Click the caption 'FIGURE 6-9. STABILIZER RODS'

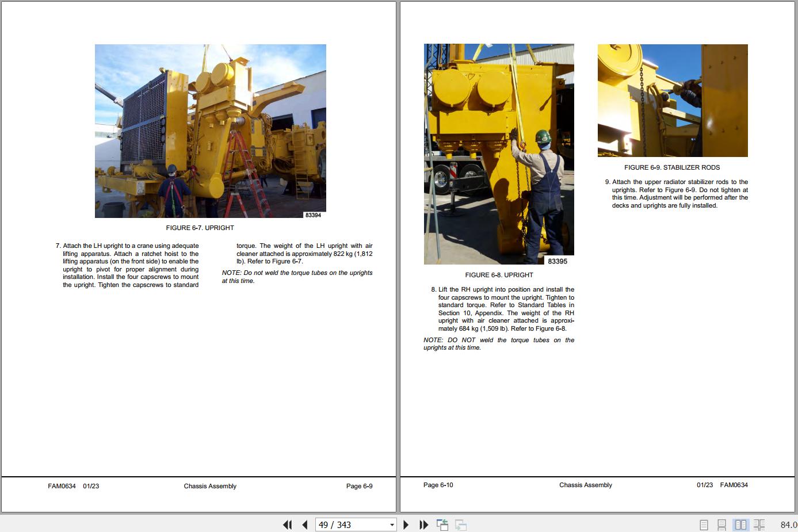(x=672, y=167)
